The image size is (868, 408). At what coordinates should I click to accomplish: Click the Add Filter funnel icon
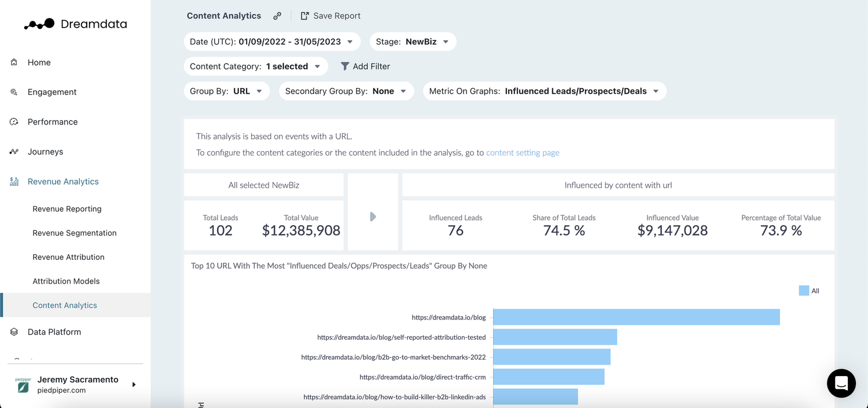345,67
